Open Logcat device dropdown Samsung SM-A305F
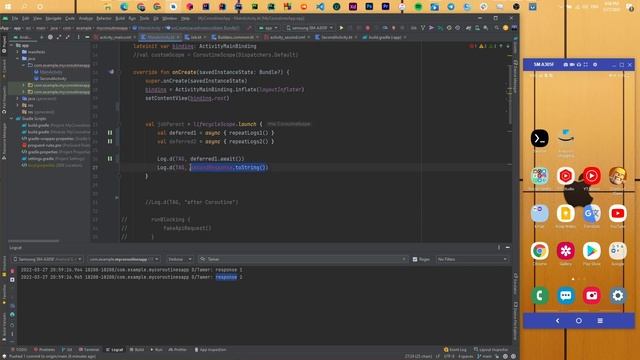This screenshot has height=360, width=640. click(x=47, y=259)
